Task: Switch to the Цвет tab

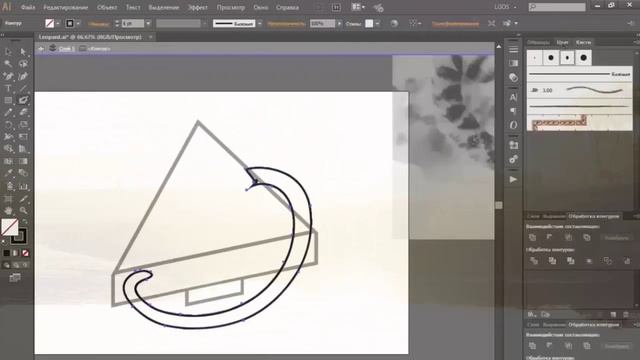Action: coord(562,42)
